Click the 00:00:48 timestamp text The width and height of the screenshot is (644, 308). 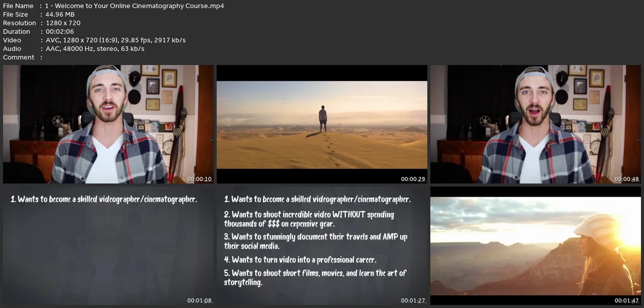tap(627, 179)
